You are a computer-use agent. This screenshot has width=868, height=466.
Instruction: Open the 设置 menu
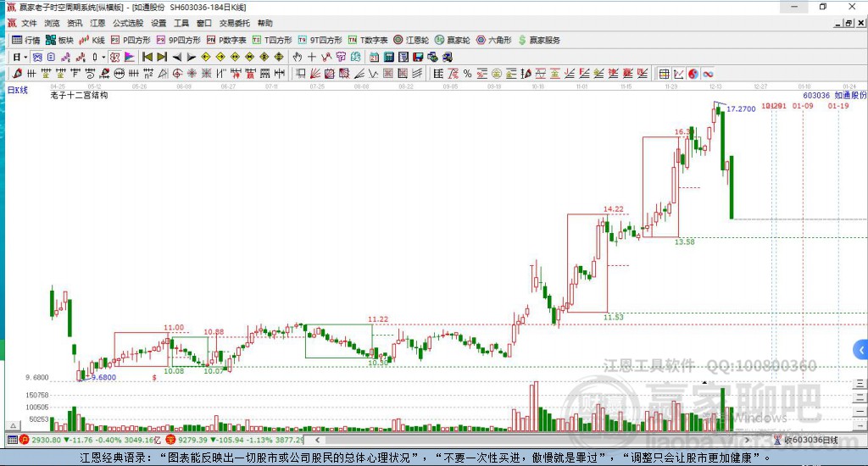pos(159,23)
